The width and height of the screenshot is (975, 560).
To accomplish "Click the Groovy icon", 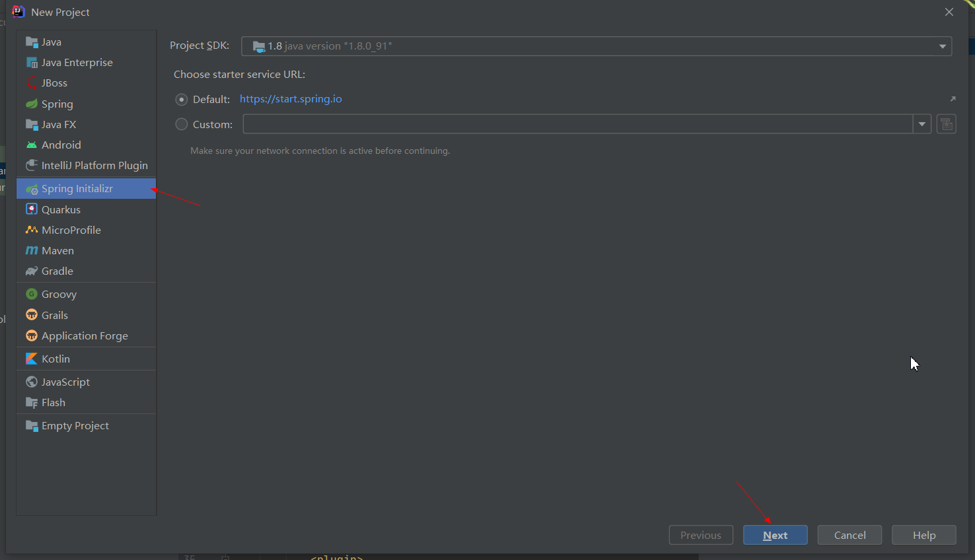I will (32, 294).
